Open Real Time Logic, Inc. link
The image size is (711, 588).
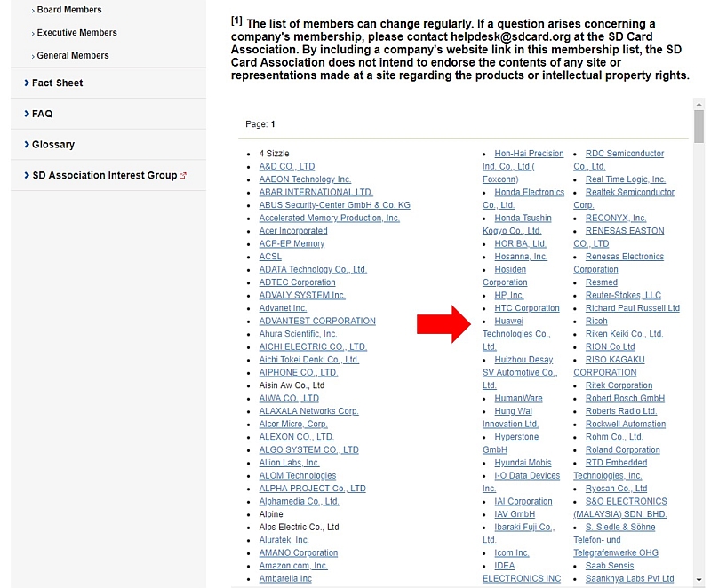click(626, 179)
